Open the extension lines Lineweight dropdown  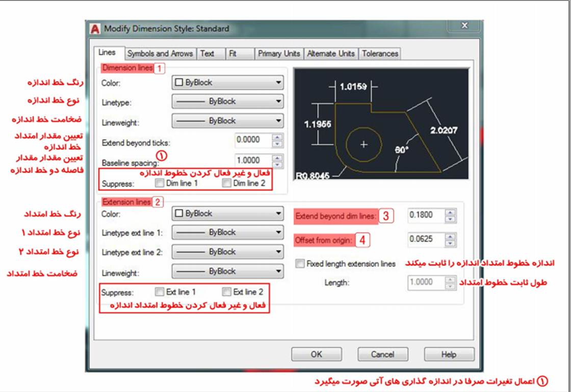click(x=227, y=272)
